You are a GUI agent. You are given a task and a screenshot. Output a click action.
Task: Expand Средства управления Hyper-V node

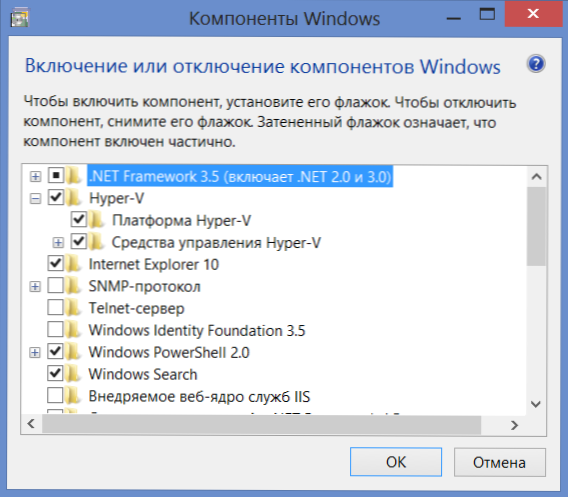tap(58, 242)
